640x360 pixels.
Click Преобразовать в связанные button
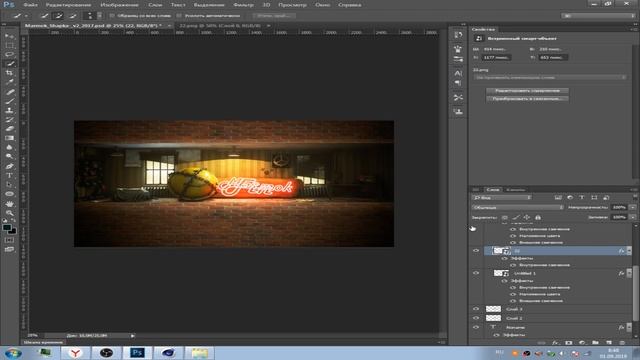[x=527, y=98]
